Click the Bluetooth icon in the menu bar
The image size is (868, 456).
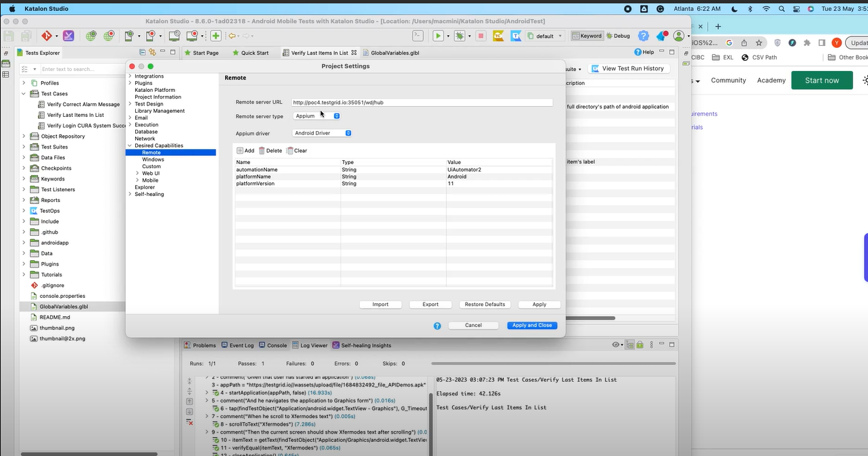click(750, 9)
